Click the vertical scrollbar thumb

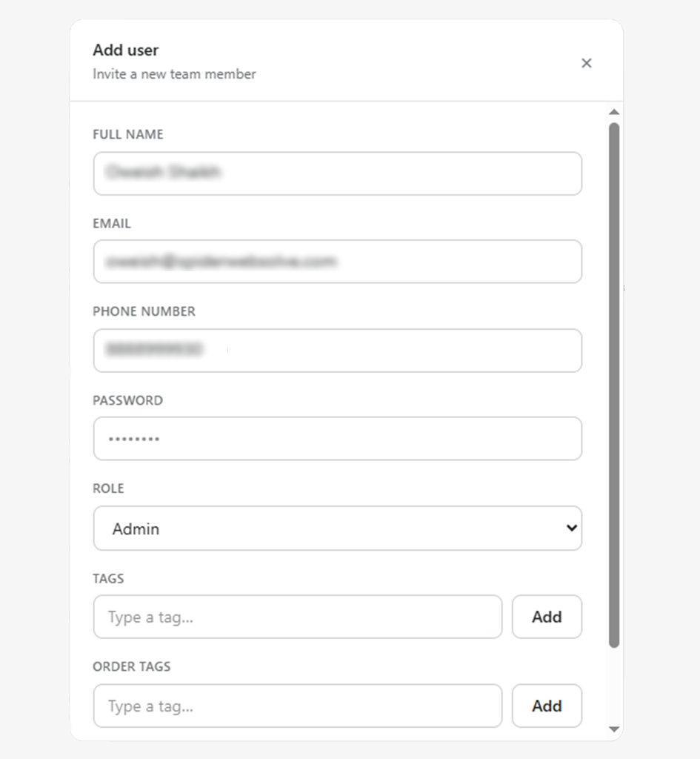(x=614, y=385)
